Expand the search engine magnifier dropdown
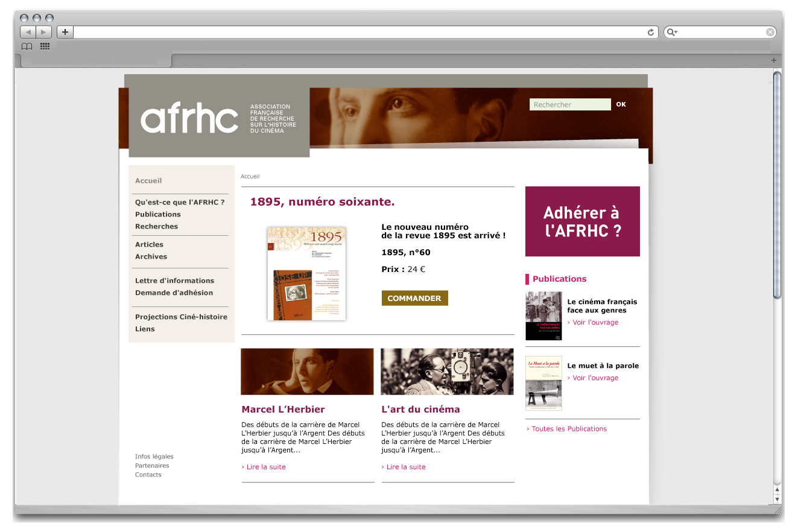 click(x=672, y=33)
